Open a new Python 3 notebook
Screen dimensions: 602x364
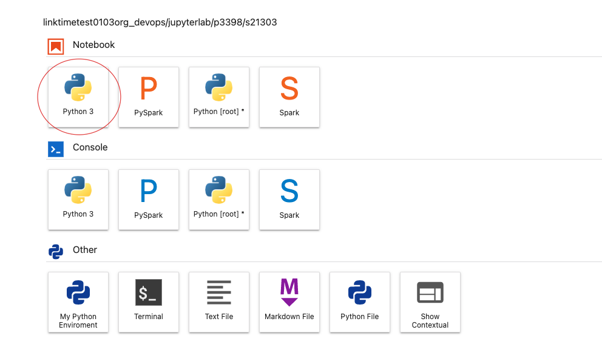pos(78,97)
